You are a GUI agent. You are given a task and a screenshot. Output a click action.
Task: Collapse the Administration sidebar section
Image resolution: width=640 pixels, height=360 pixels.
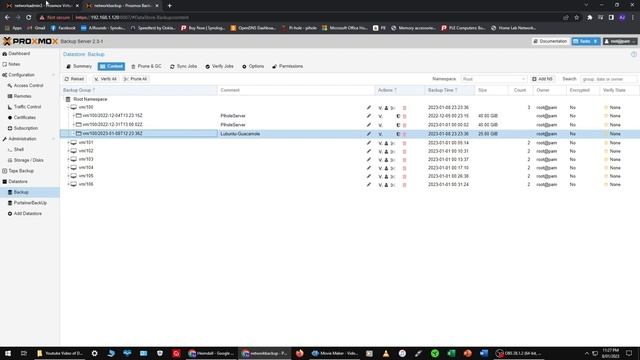pyautogui.click(x=53, y=139)
